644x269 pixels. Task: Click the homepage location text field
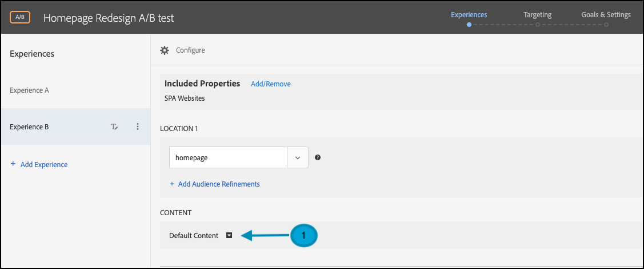[x=228, y=157]
